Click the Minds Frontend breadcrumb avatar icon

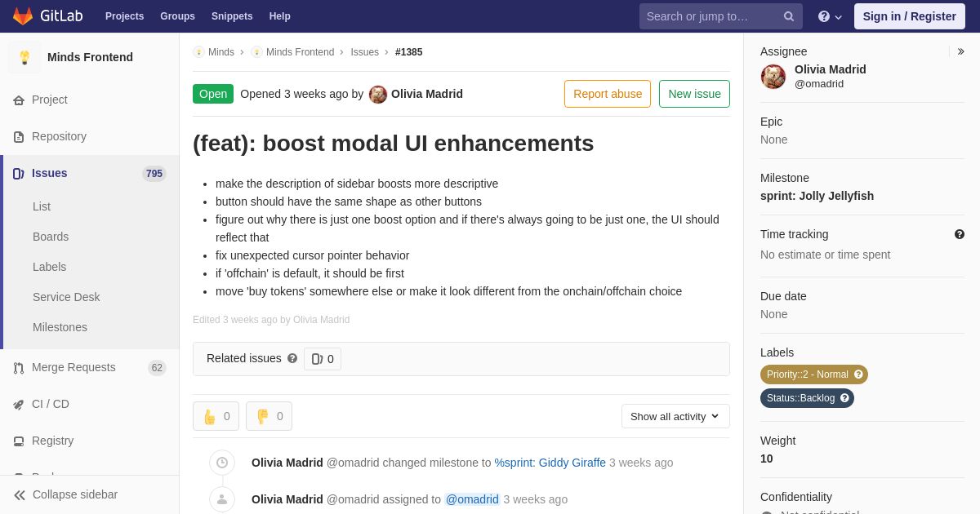(256, 52)
